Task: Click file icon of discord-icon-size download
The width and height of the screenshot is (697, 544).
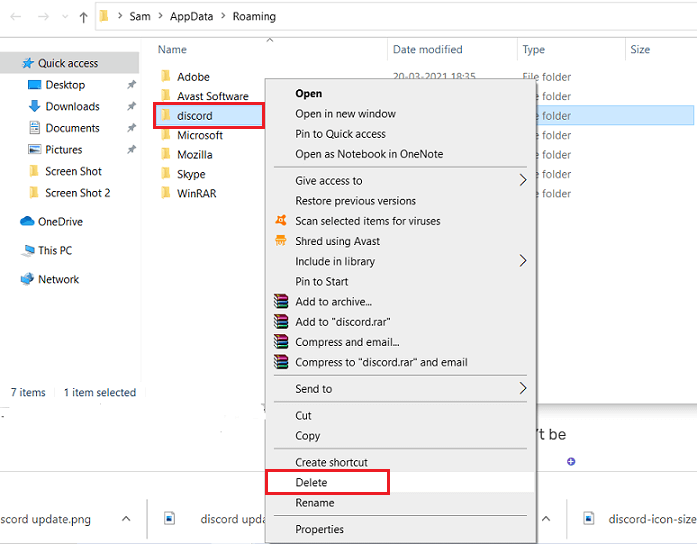Action: point(589,519)
